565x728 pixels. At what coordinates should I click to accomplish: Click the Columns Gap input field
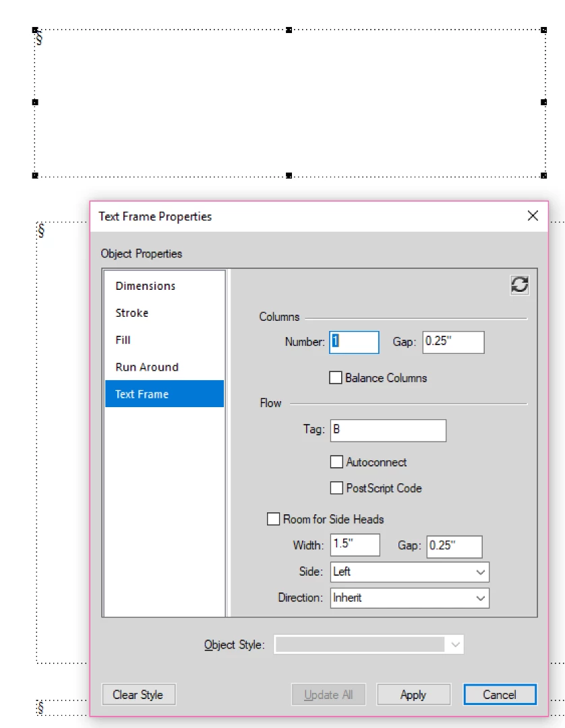[x=453, y=342]
